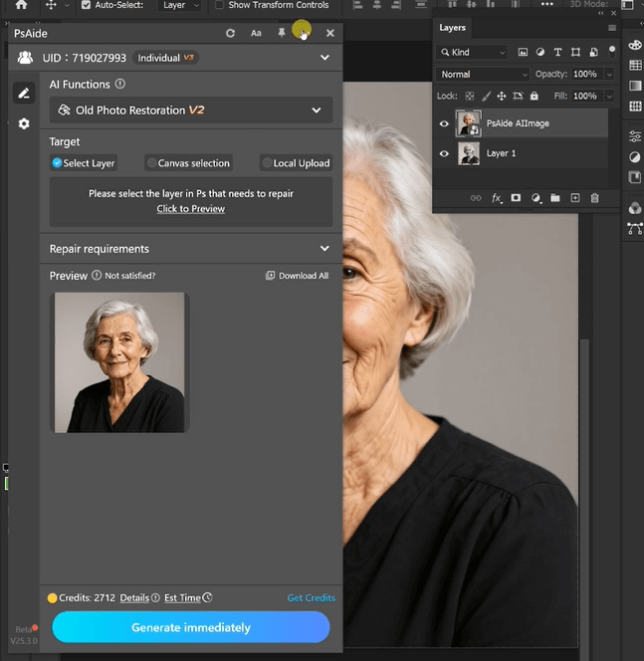Click the PsAide refresh icon
The height and width of the screenshot is (661, 644).
231,33
